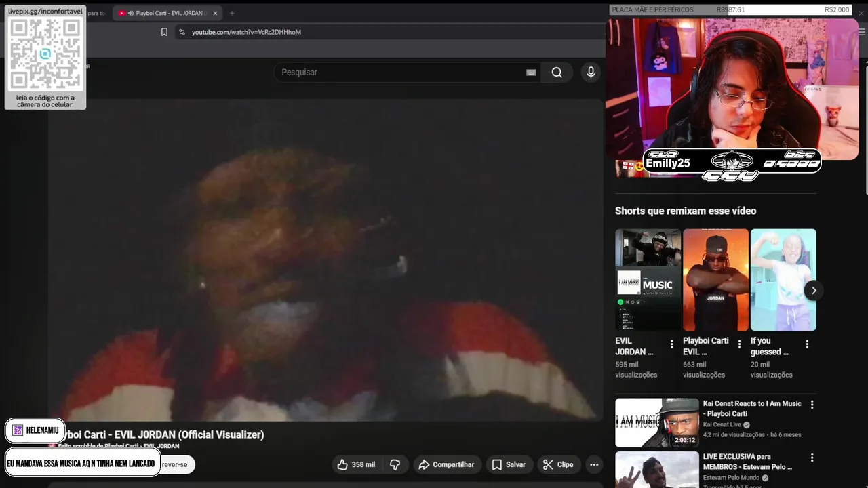Start voice search with microphone icon
The width and height of the screenshot is (868, 488).
(x=591, y=73)
